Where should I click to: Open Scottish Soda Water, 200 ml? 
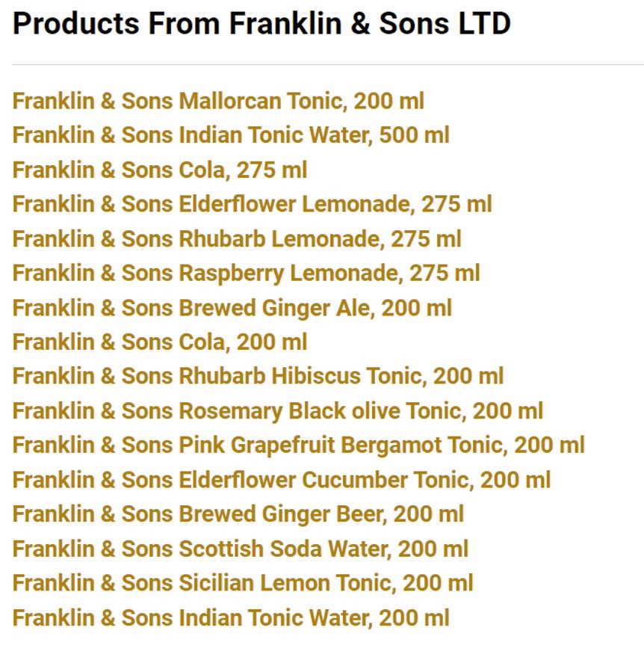click(x=241, y=549)
